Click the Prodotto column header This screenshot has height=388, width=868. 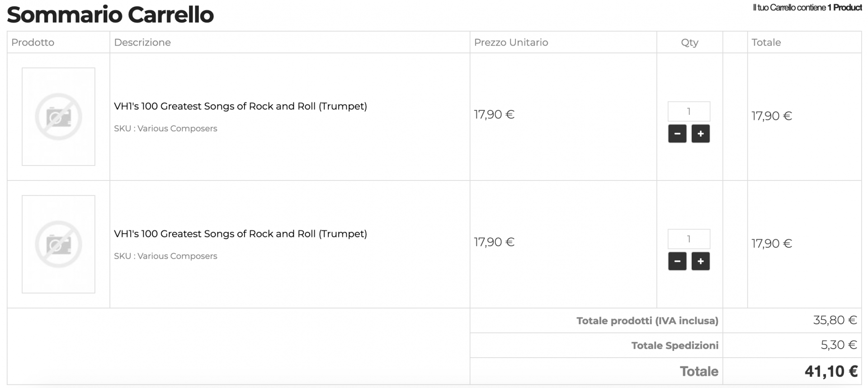click(33, 43)
